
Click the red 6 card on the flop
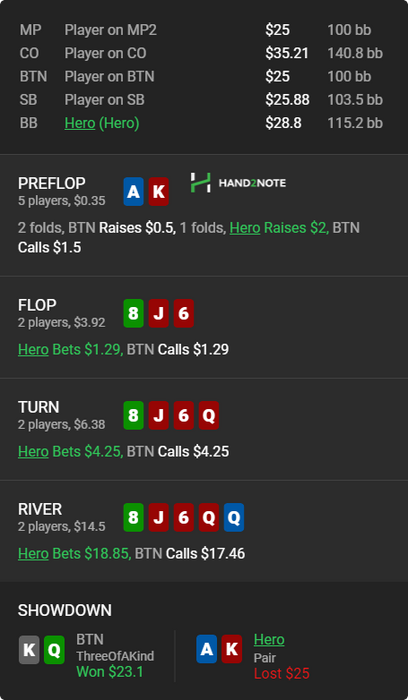point(183,313)
